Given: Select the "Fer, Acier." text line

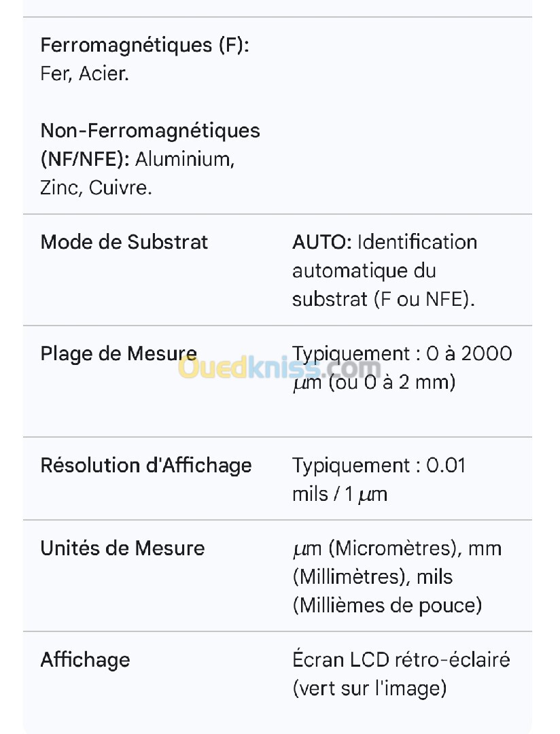Looking at the screenshot, I should [x=85, y=74].
